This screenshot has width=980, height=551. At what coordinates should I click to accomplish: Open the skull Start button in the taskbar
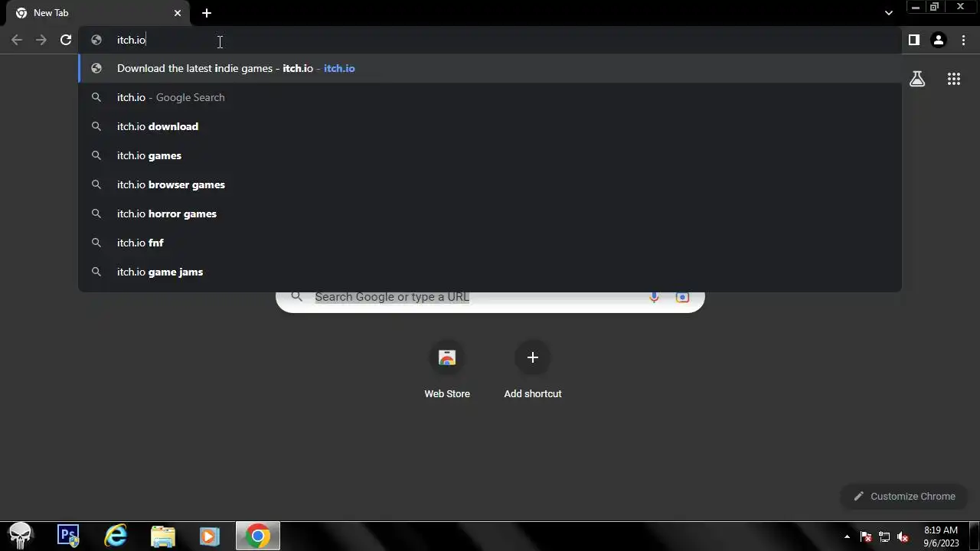[20, 536]
